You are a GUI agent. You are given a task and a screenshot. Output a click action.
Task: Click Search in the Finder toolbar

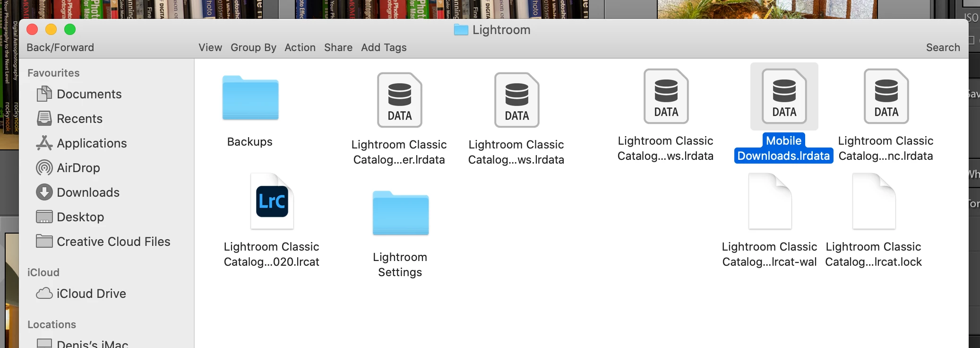point(943,47)
